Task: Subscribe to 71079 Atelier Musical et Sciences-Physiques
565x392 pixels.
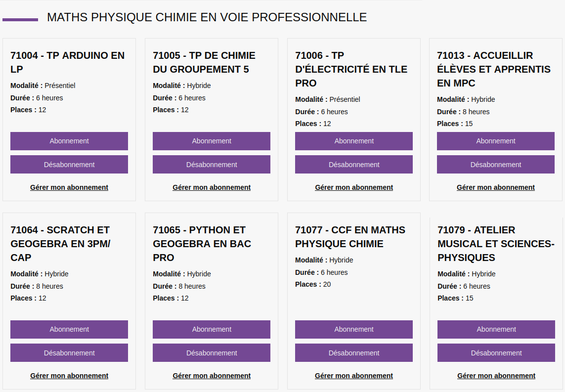Action: [x=496, y=329]
